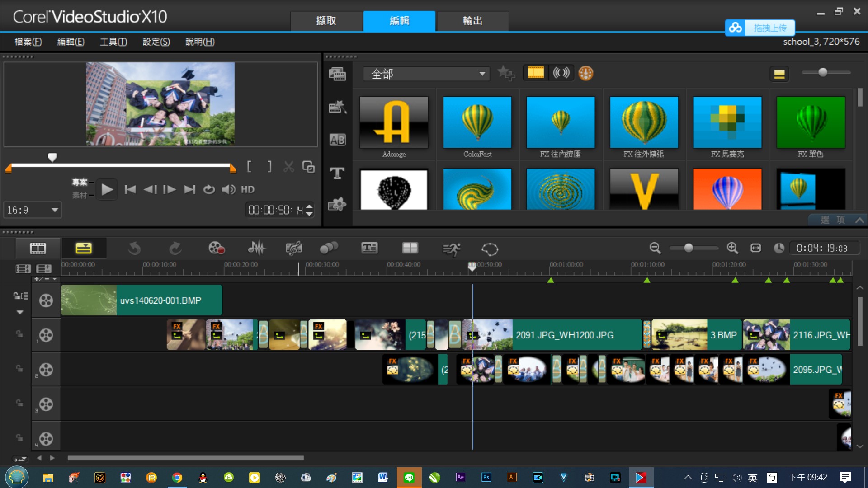Viewport: 868px width, 488px height.
Task: Open the 說明(H) menu
Action: tap(200, 42)
